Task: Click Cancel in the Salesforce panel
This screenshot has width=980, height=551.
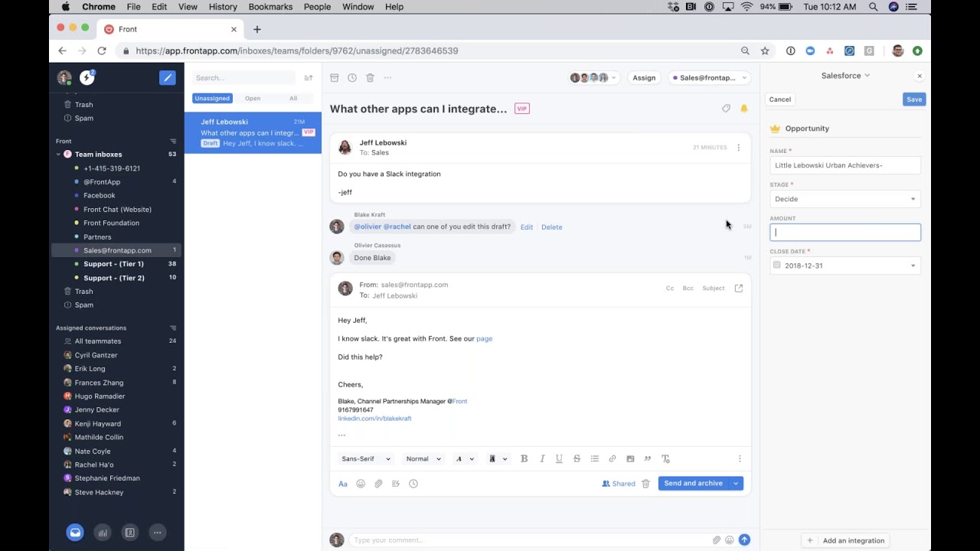Action: point(780,99)
